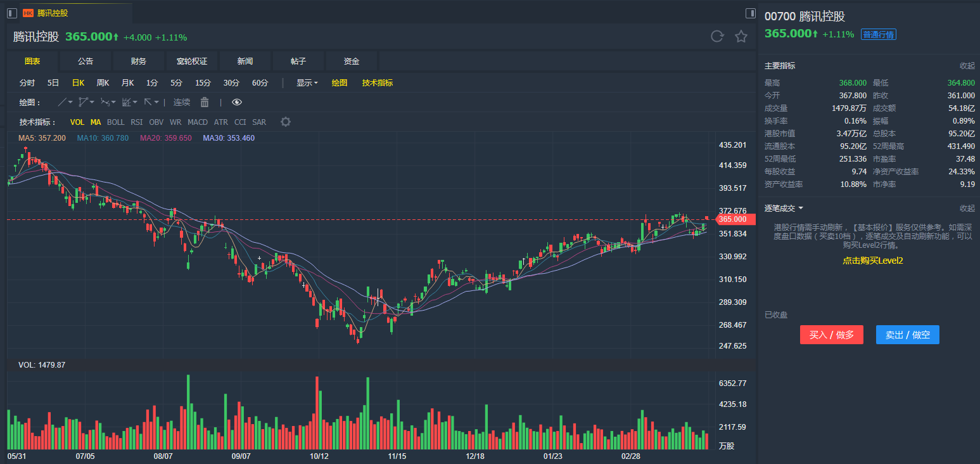Open technical indicator settings gear
Image resolution: width=980 pixels, height=464 pixels.
tap(286, 122)
